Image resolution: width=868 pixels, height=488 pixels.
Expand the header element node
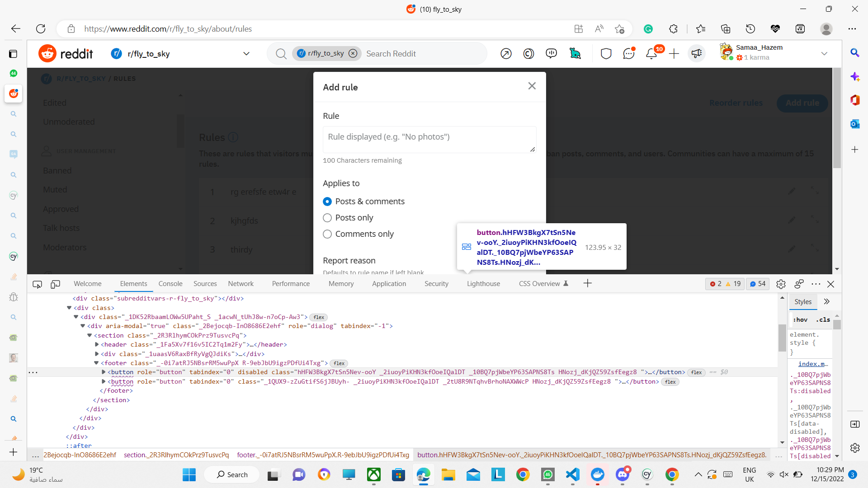tap(97, 345)
